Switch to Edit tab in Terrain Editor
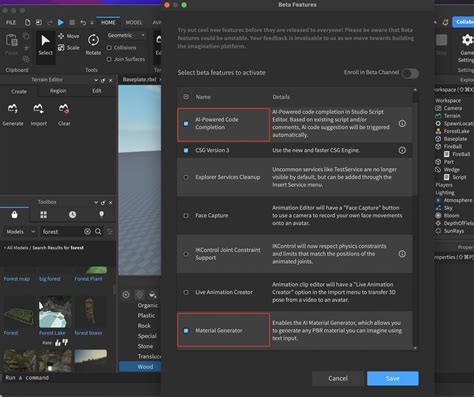This screenshot has width=474, height=397. pyautogui.click(x=97, y=91)
